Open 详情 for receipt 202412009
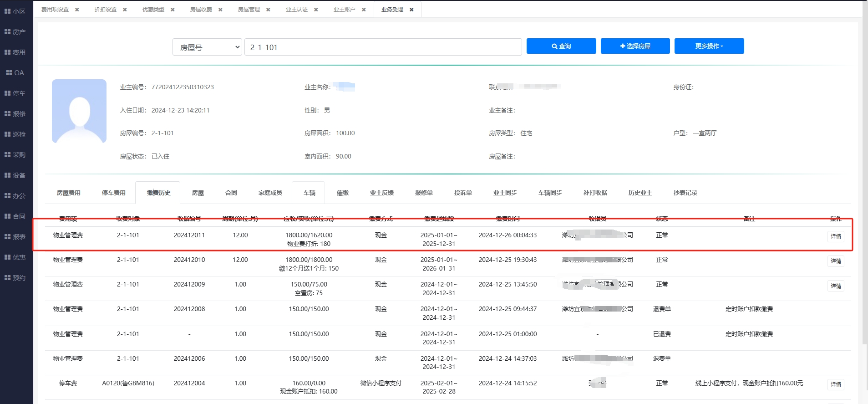 click(836, 286)
